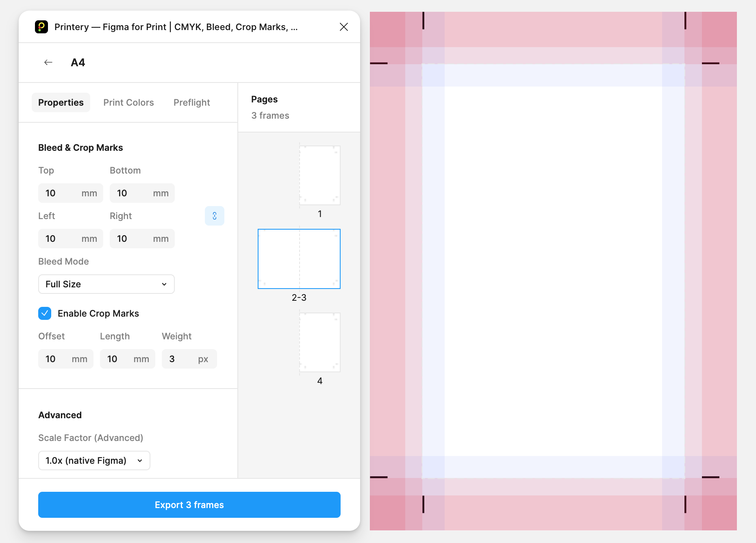Screen dimensions: 756x543
Task: Click the link icon to sync bleed values
Action: 214,216
